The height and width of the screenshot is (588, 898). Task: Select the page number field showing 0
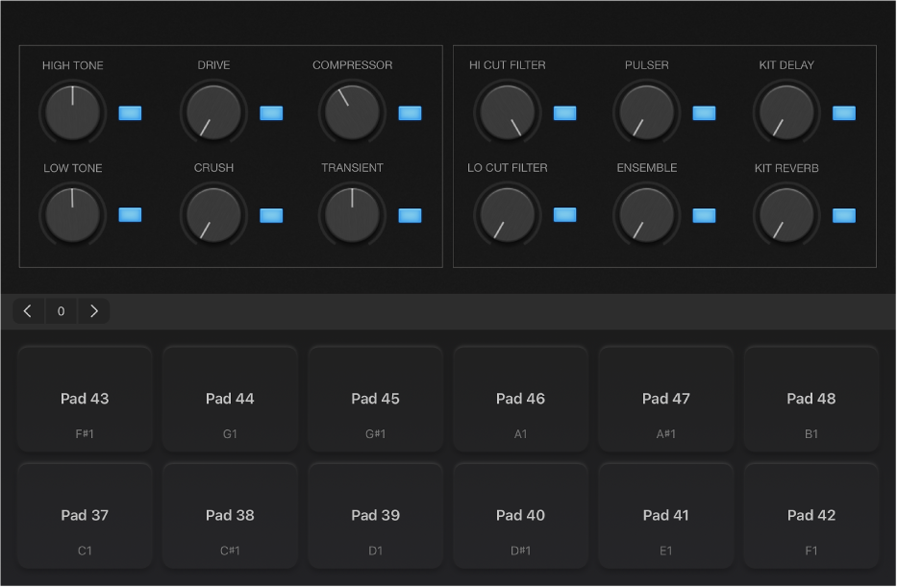61,310
